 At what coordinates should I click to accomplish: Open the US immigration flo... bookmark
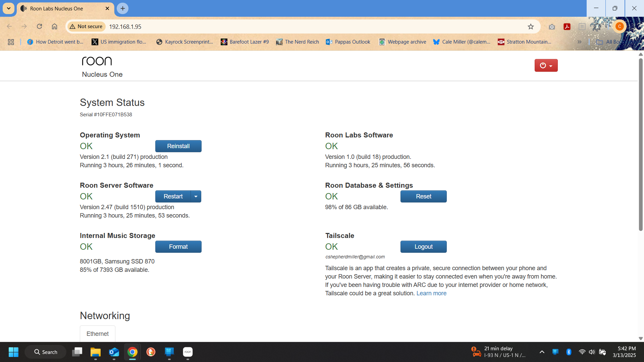point(119,42)
